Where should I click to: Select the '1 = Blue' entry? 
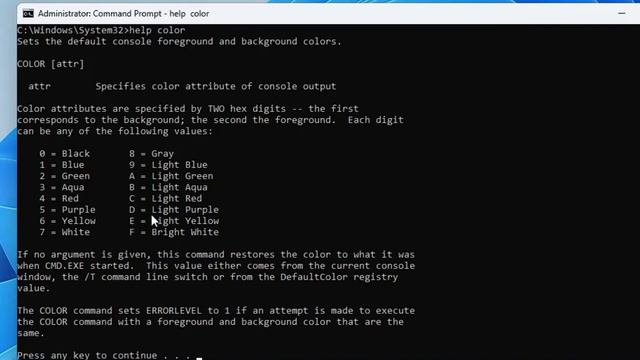pos(62,165)
